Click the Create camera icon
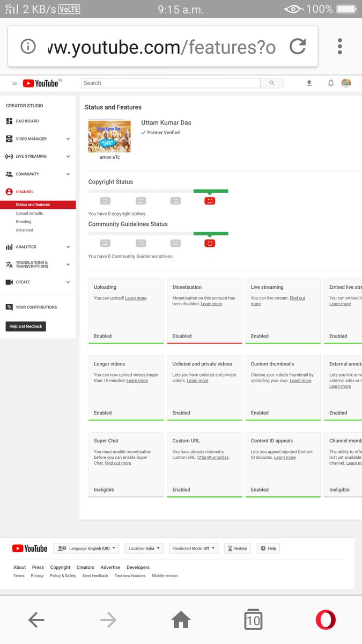The image size is (362, 644). pyautogui.click(x=9, y=282)
